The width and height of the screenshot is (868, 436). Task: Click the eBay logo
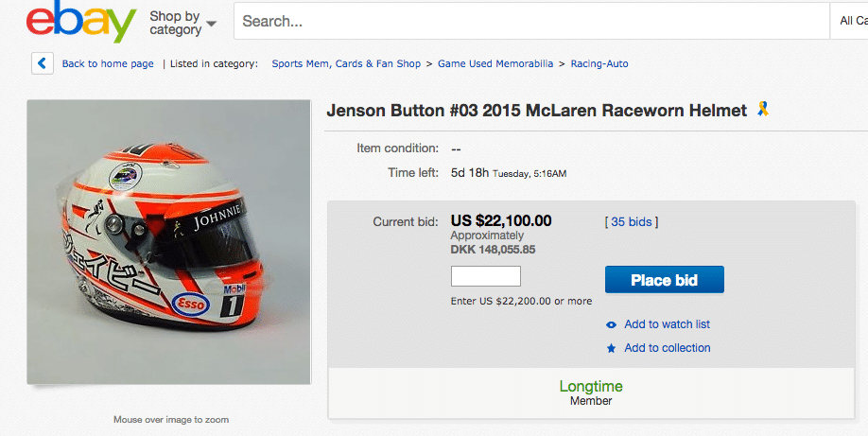coord(81,23)
